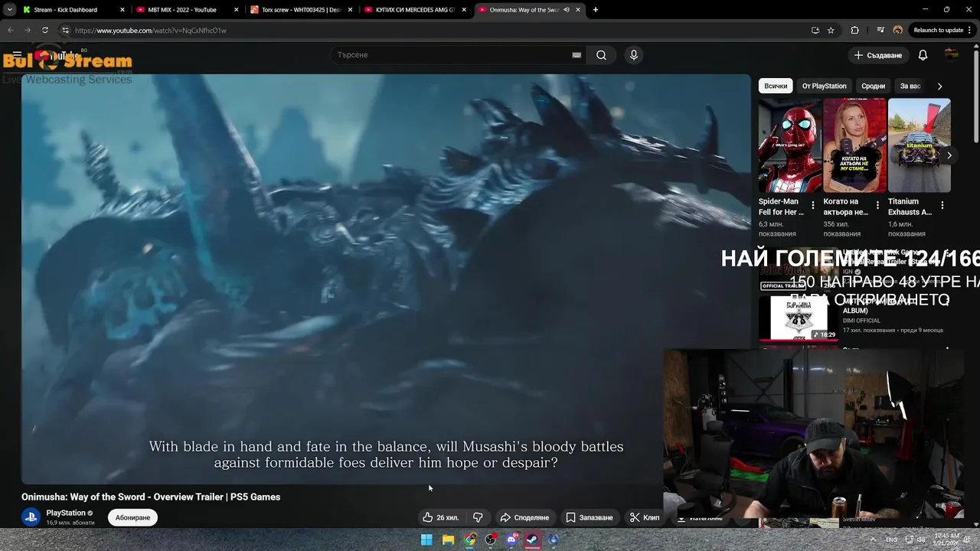The height and width of the screenshot is (551, 980).
Task: Open File Explorer from taskbar
Action: click(448, 540)
